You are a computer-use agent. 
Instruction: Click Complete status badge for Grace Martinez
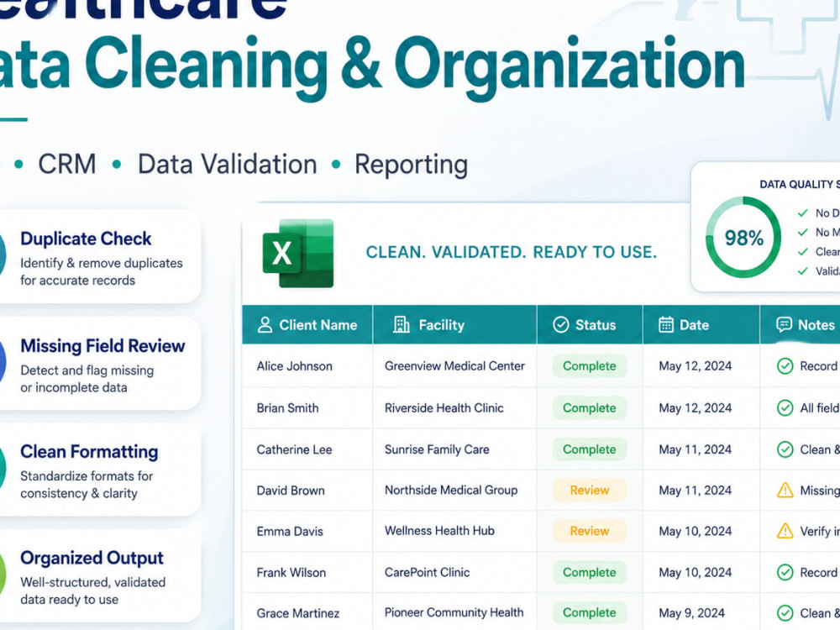(x=590, y=612)
